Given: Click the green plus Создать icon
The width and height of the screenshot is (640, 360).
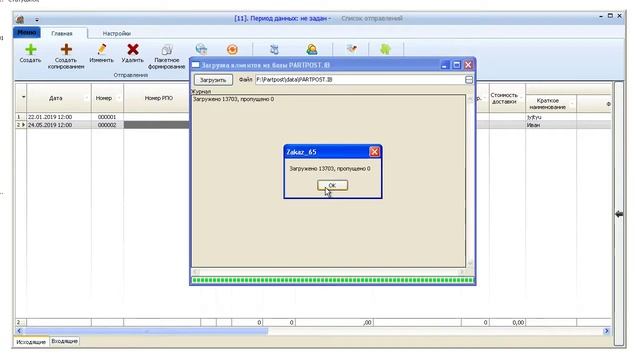Looking at the screenshot, I should click(x=31, y=50).
